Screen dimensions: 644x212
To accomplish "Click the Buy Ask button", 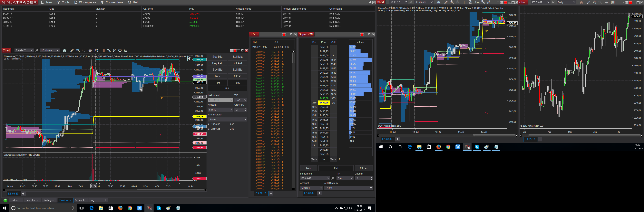I will 217,63.
